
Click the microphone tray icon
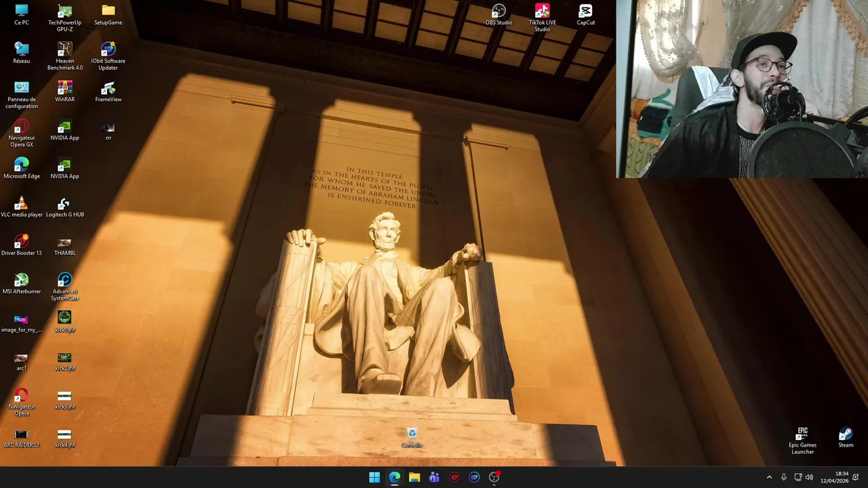tap(784, 477)
